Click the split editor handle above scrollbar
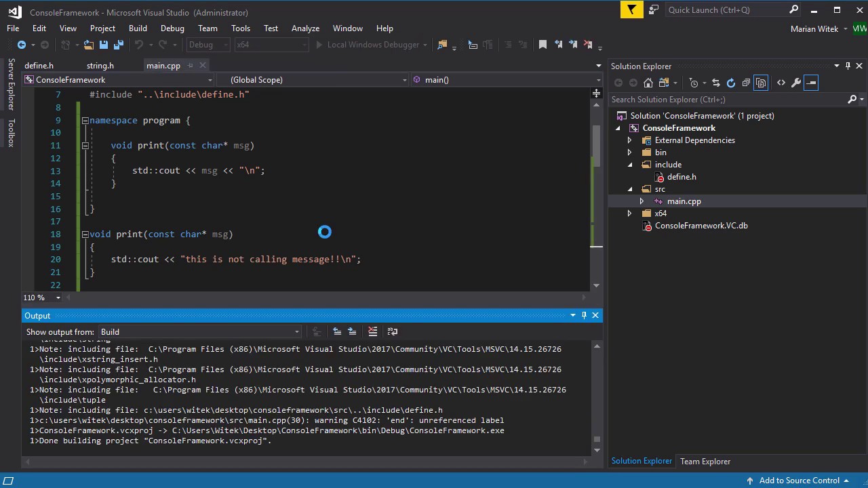The image size is (868, 488). (596, 93)
